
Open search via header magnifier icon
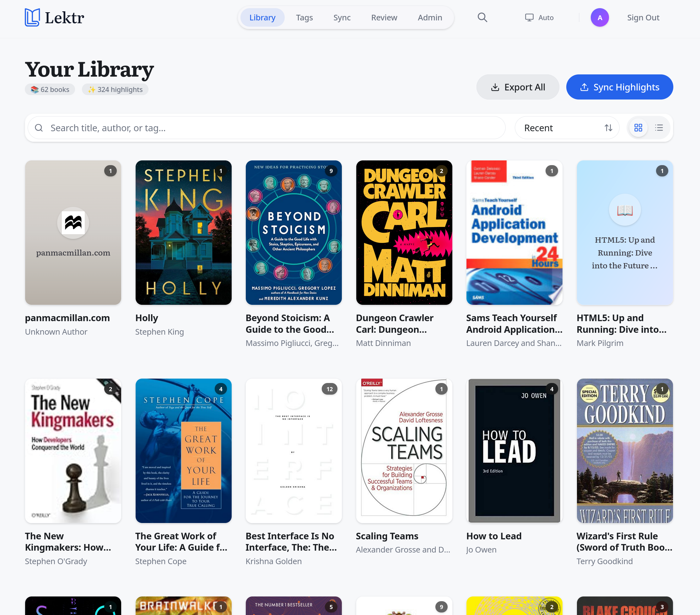[482, 18]
